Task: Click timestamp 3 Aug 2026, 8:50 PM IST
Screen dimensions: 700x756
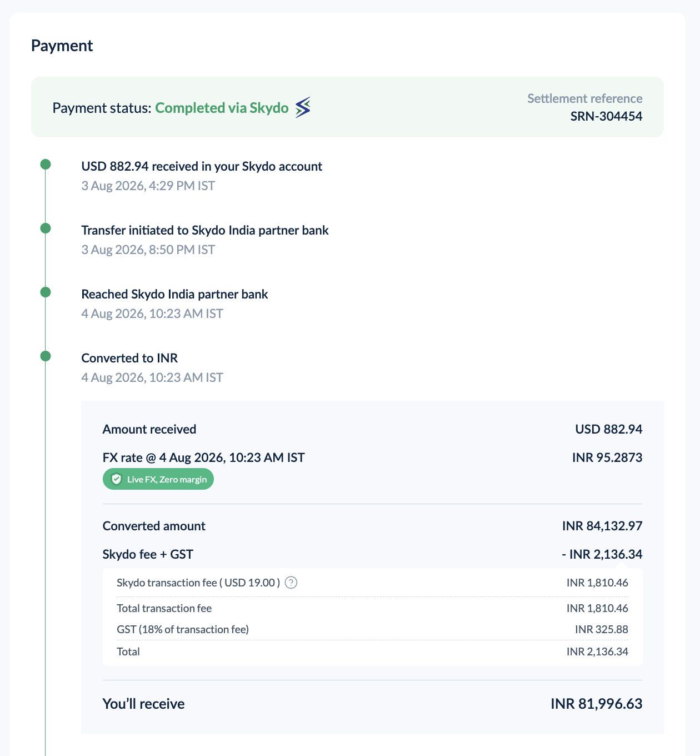Action: coord(148,250)
